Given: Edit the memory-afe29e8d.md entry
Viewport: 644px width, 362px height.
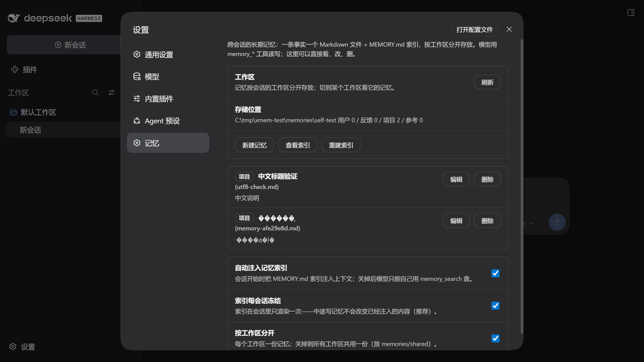Looking at the screenshot, I should click(x=456, y=221).
